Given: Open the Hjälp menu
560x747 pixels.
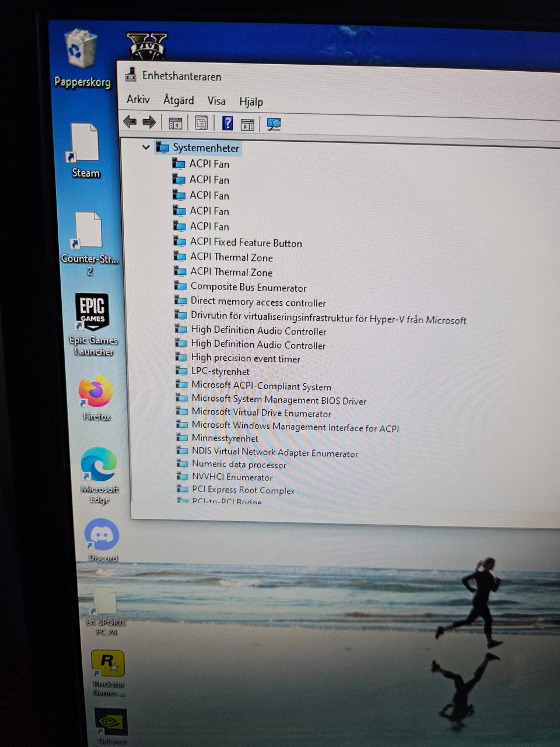Looking at the screenshot, I should pyautogui.click(x=251, y=102).
